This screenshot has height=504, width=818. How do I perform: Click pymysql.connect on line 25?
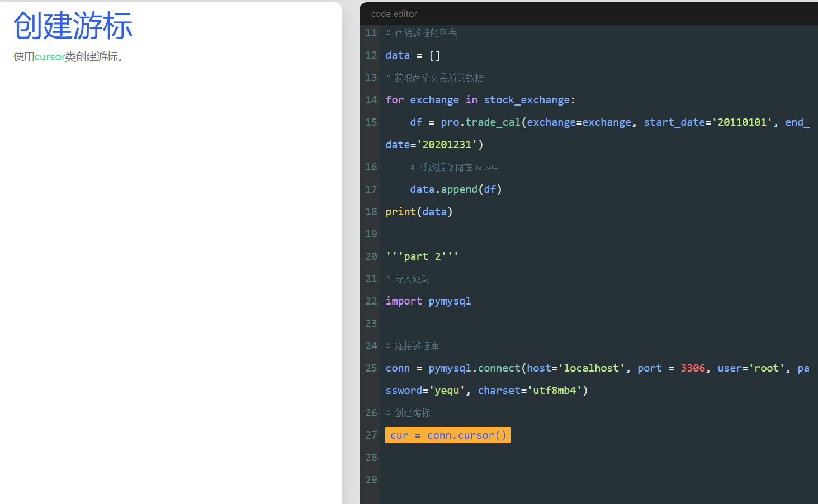click(x=474, y=368)
